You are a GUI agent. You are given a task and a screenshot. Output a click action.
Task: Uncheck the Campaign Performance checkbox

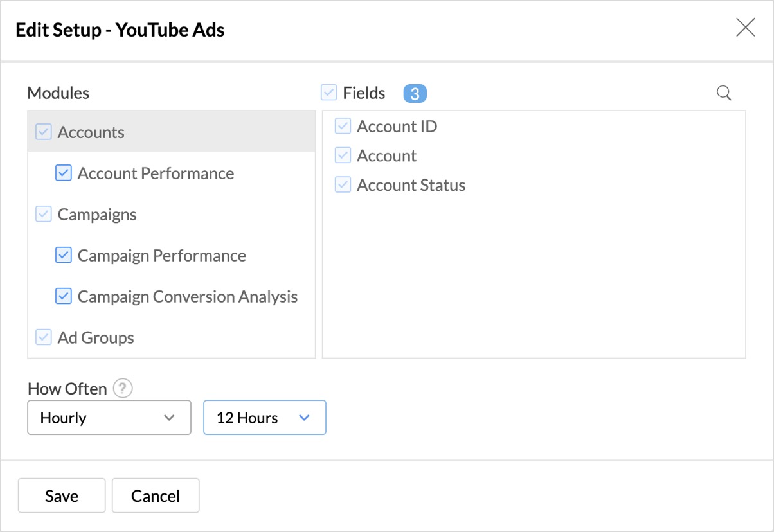pos(63,255)
